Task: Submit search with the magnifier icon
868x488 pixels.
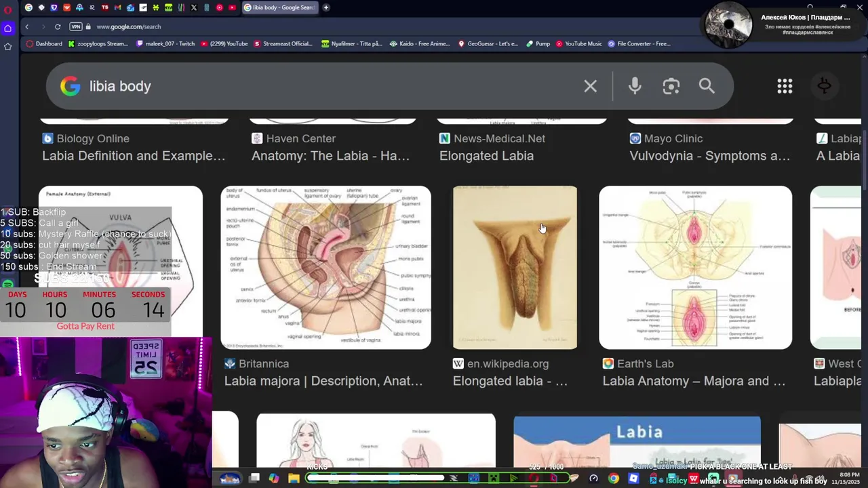Action: coord(707,86)
